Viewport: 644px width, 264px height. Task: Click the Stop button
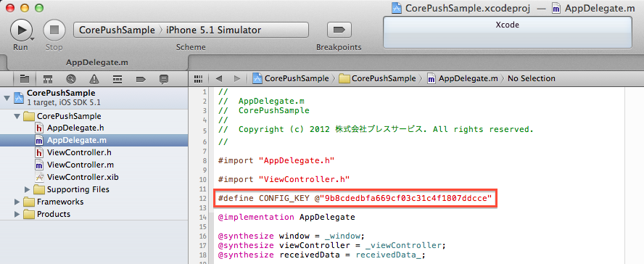click(54, 30)
